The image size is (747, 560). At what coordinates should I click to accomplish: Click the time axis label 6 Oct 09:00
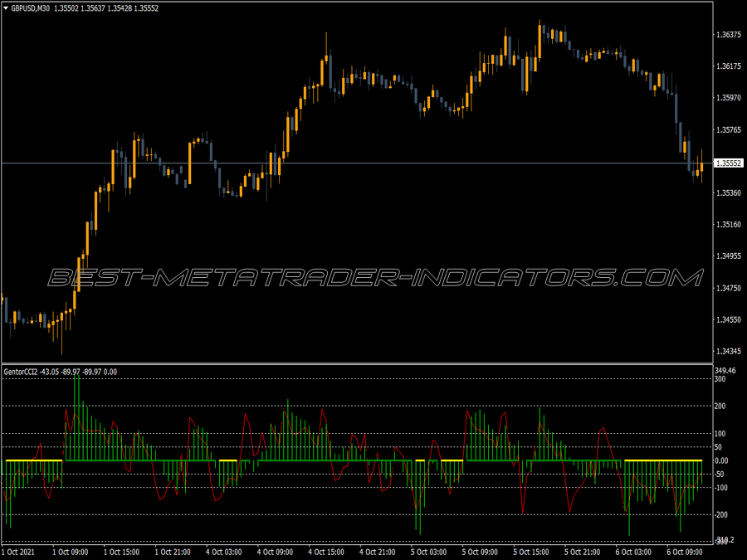pos(685,552)
